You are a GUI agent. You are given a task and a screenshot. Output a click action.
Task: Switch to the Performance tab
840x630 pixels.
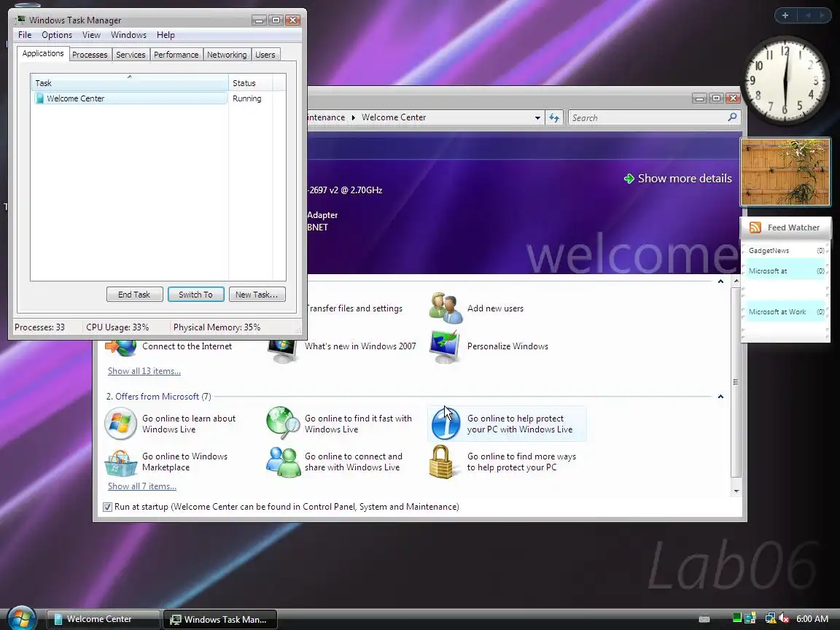click(x=176, y=55)
